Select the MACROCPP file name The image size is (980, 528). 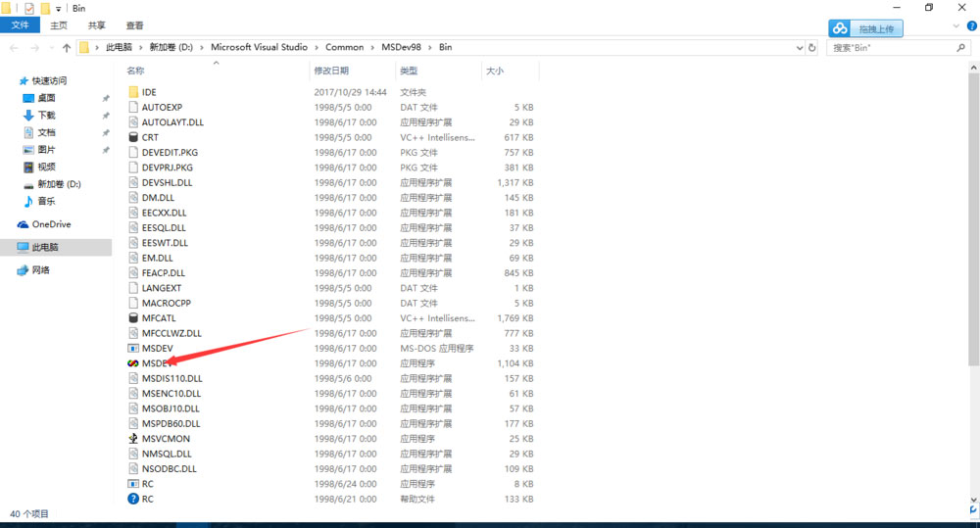click(x=167, y=303)
